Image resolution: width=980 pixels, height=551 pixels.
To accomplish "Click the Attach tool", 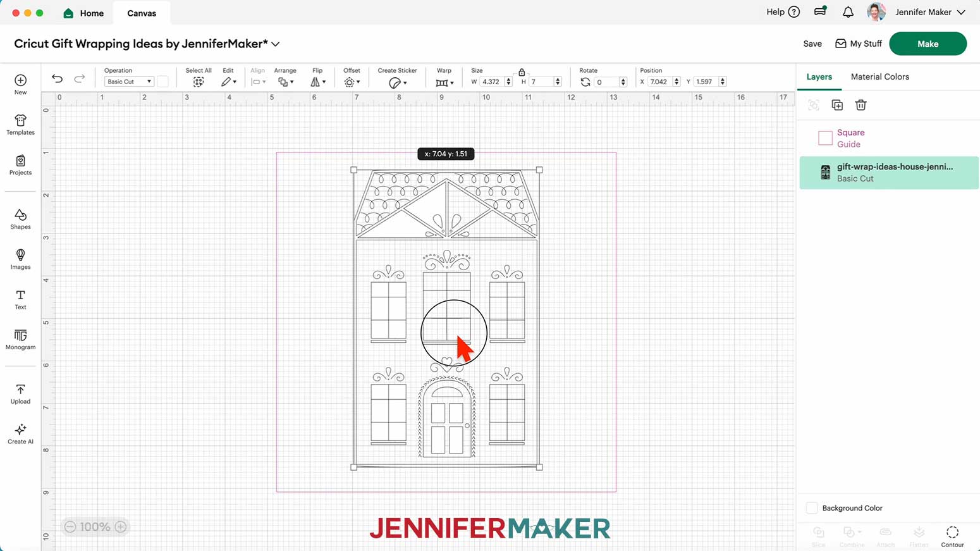I will click(x=885, y=536).
